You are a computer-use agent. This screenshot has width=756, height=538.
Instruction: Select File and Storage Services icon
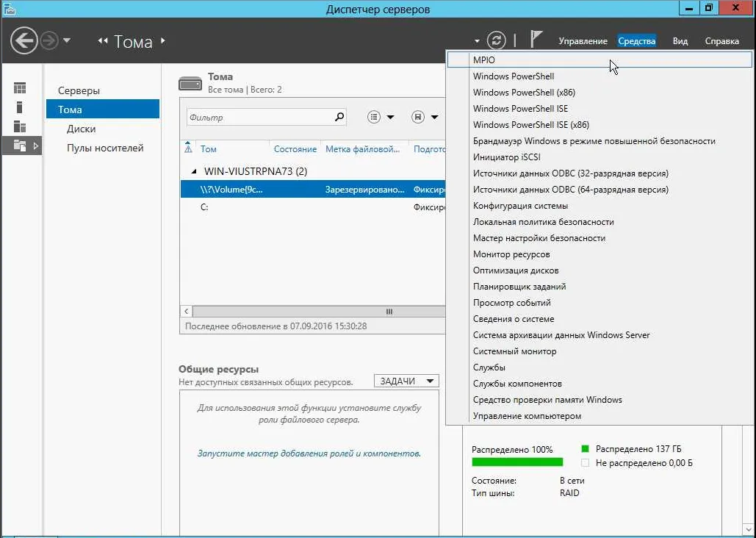click(x=20, y=146)
